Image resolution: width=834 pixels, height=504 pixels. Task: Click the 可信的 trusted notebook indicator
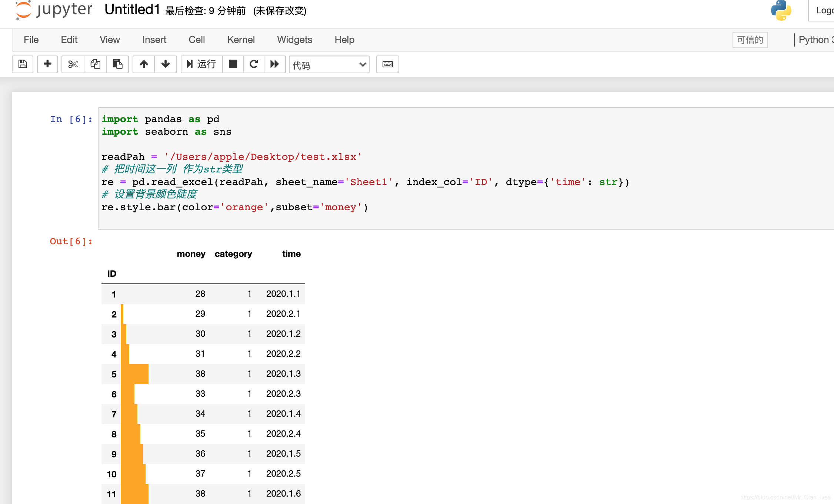[750, 40]
